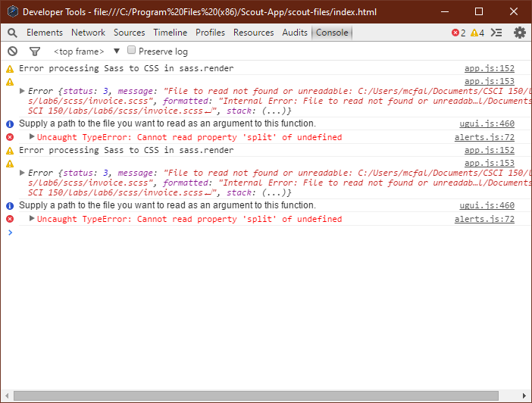Open second app.js:153 source link
The width and height of the screenshot is (532, 403).
(x=490, y=163)
